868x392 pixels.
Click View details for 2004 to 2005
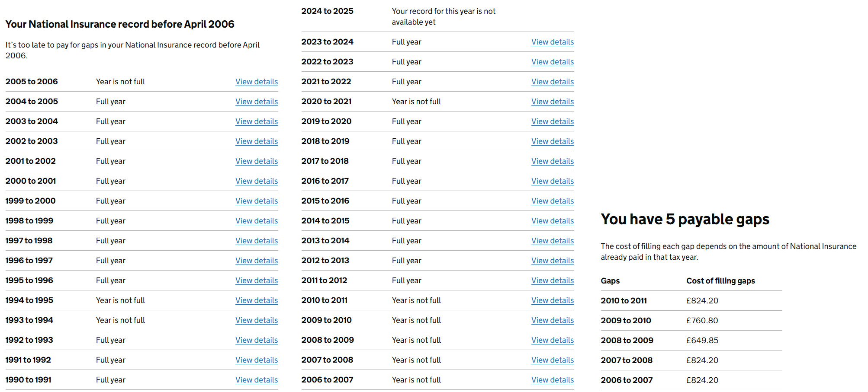click(256, 102)
